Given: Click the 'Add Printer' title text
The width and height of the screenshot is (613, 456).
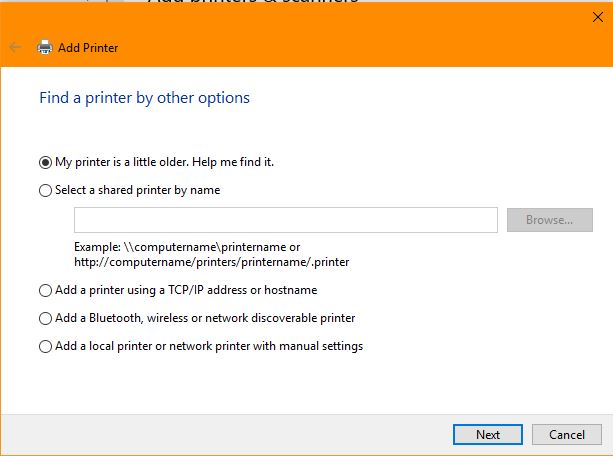Looking at the screenshot, I should (88, 47).
